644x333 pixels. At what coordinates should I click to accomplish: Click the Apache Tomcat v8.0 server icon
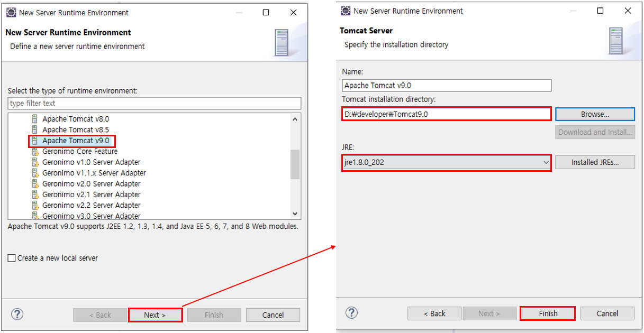tap(35, 119)
